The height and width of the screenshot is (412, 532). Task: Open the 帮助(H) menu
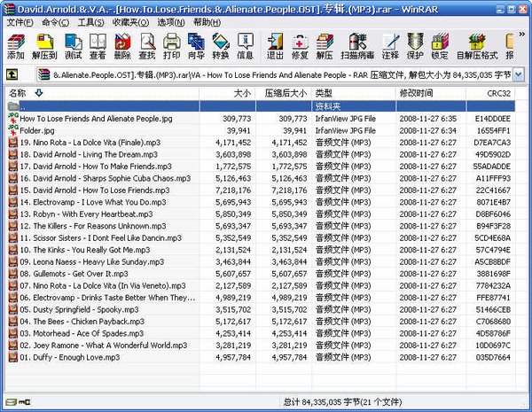point(207,22)
